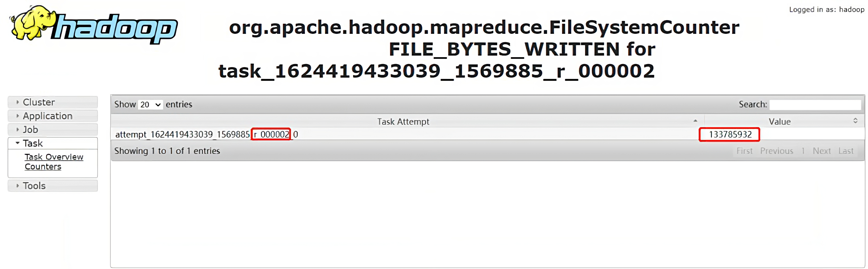Open the Task Overview link
Image resolution: width=868 pixels, height=269 pixels.
(54, 157)
